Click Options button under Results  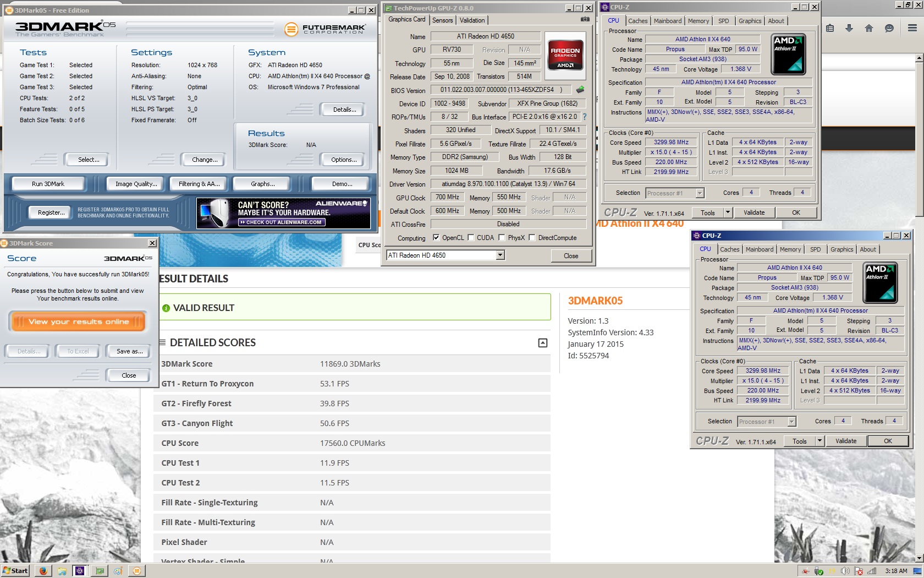pyautogui.click(x=344, y=160)
